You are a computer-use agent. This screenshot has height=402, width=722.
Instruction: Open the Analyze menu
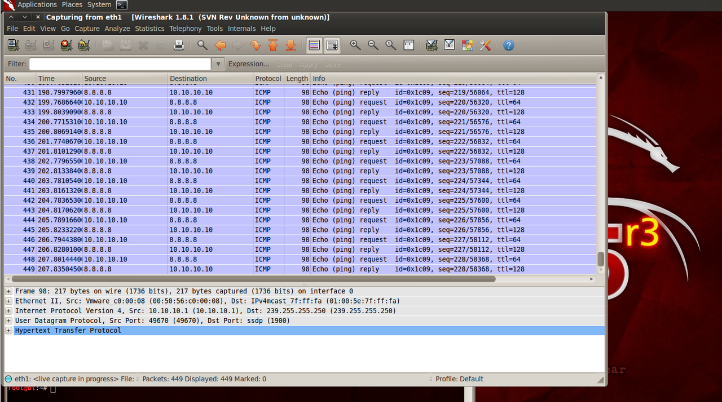(117, 29)
